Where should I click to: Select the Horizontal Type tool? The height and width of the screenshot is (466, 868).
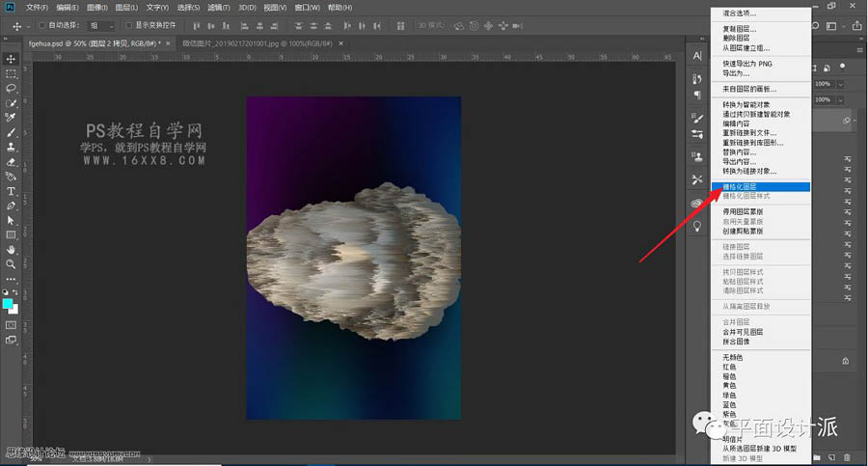point(12,191)
